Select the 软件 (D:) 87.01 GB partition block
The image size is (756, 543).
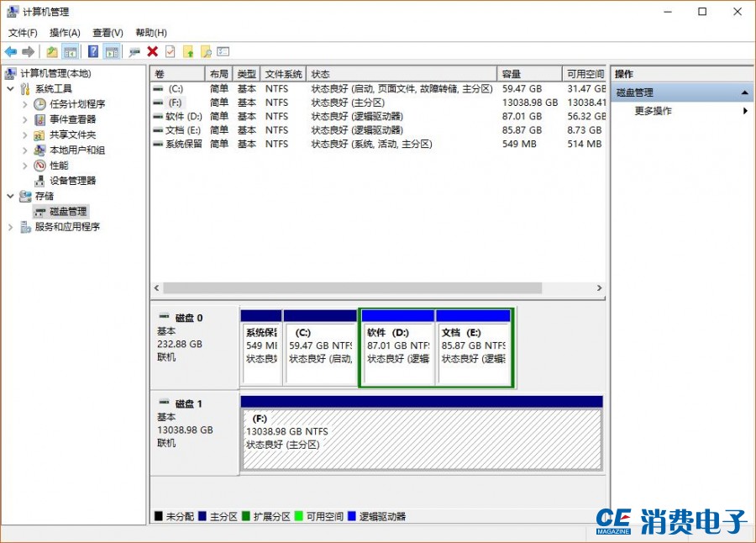click(x=398, y=347)
